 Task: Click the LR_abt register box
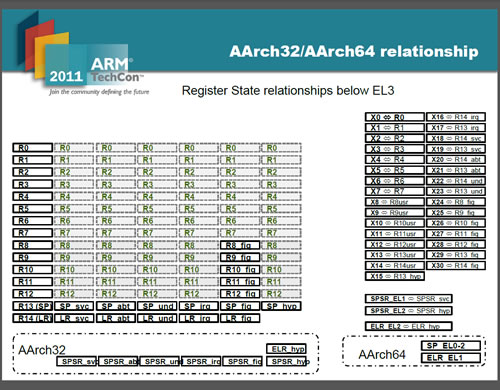(x=116, y=318)
